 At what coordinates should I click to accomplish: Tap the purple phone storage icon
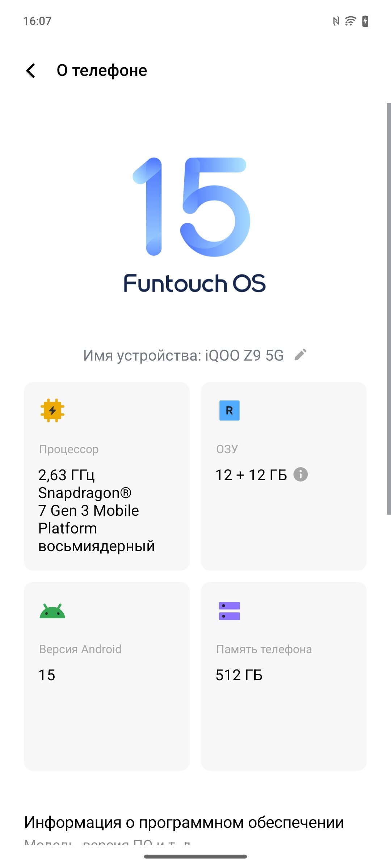(x=229, y=611)
